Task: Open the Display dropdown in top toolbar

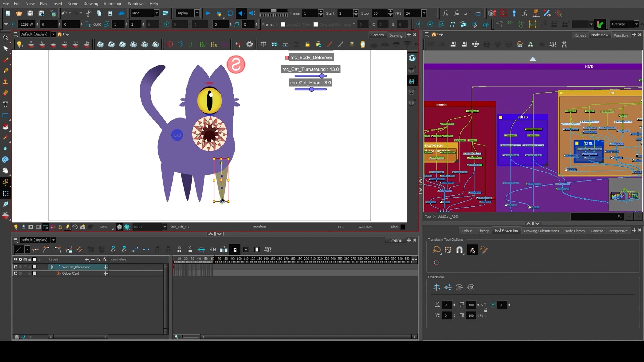Action: (x=197, y=13)
